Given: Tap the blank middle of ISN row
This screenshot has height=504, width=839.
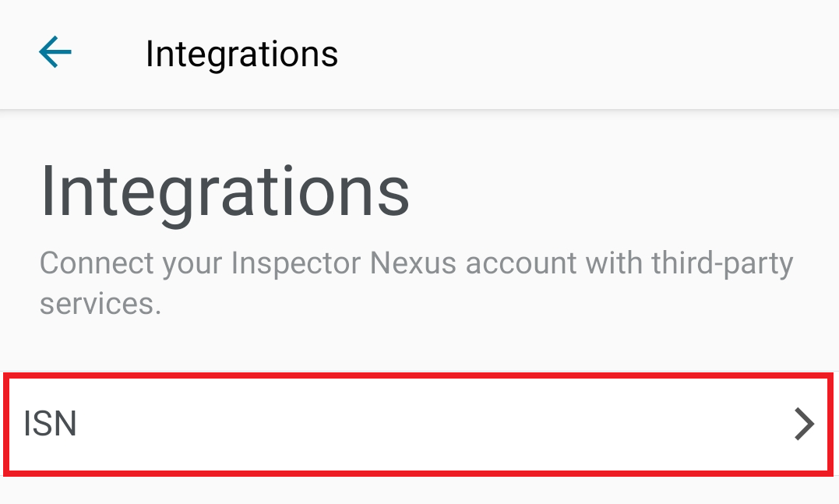Looking at the screenshot, I should (x=421, y=425).
